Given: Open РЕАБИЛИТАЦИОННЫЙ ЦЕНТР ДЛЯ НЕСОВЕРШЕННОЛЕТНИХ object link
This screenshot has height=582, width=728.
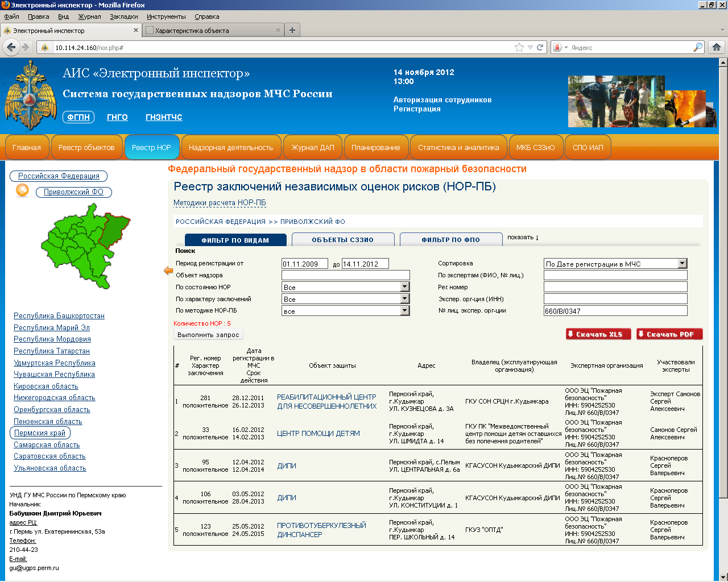Looking at the screenshot, I should point(326,401).
